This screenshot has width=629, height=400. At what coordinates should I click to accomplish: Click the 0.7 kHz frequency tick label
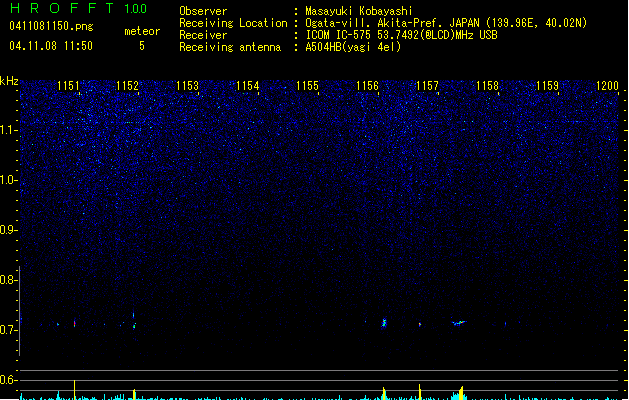click(8, 330)
